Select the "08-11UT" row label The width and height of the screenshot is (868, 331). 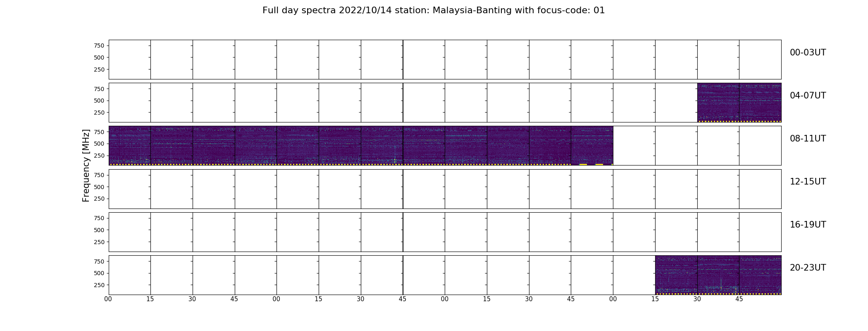tap(808, 139)
